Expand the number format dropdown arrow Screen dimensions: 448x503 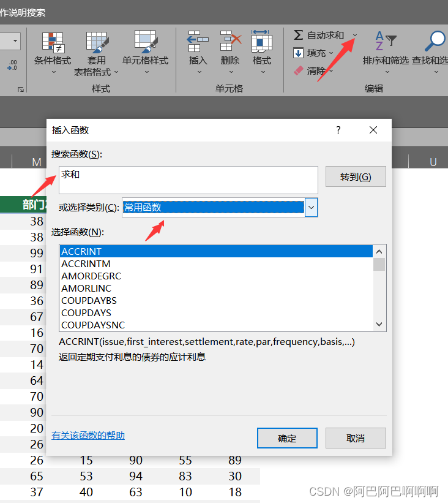coord(15,40)
